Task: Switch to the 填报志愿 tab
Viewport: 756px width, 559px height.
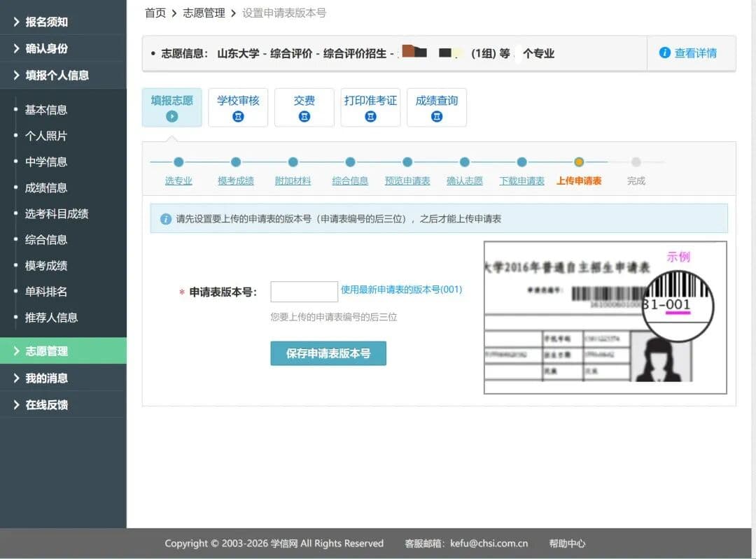Action: point(172,108)
